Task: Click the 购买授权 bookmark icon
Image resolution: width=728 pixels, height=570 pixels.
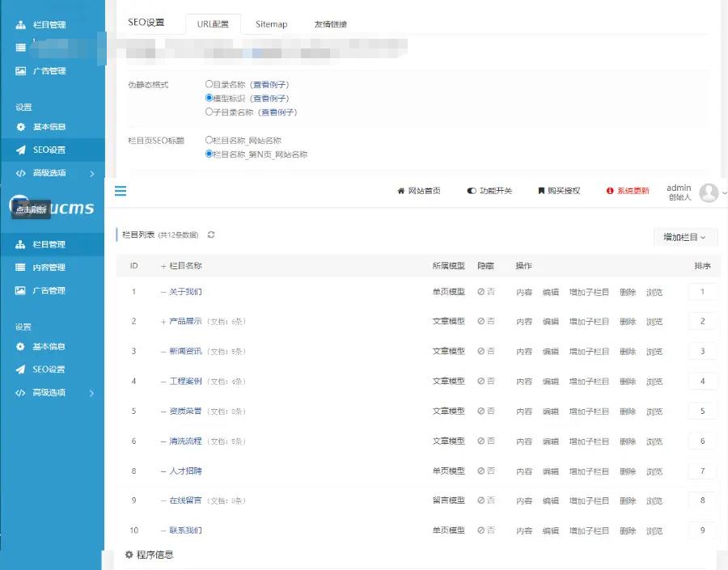Action: [541, 191]
